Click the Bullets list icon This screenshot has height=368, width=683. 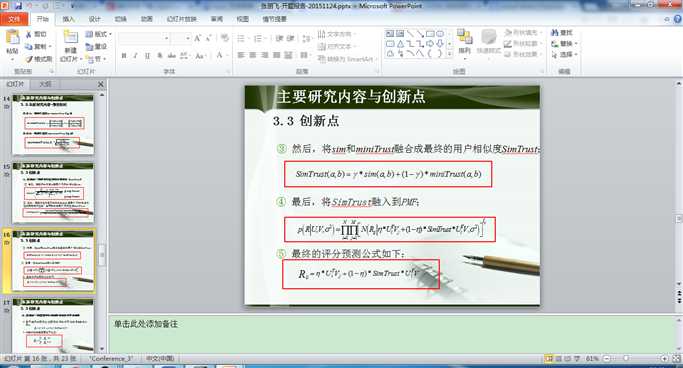(242, 38)
